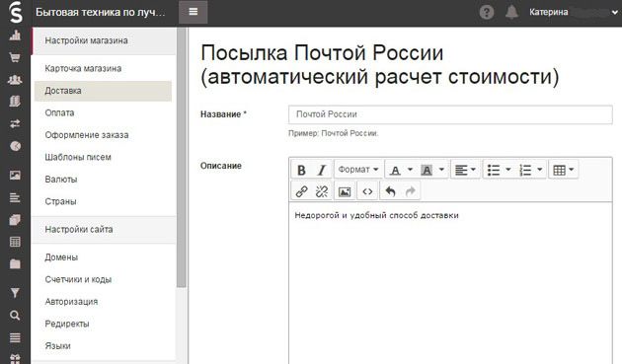Viewport: 622px width, 364px height.
Task: Open the notifications bell icon
Action: 511,12
